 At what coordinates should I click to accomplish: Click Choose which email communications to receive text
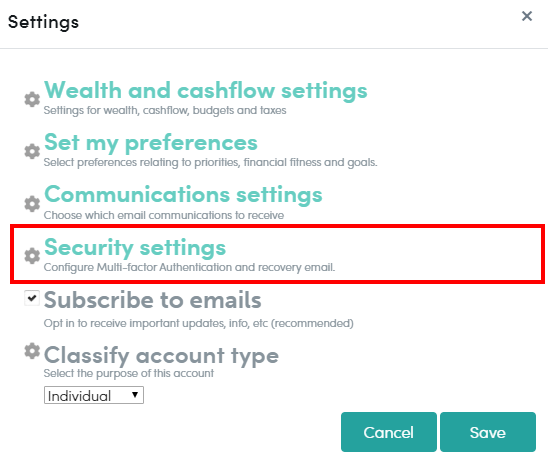pos(164,215)
